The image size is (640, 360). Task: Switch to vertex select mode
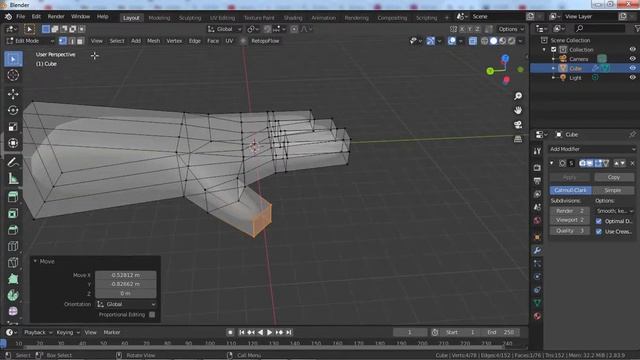pos(63,41)
